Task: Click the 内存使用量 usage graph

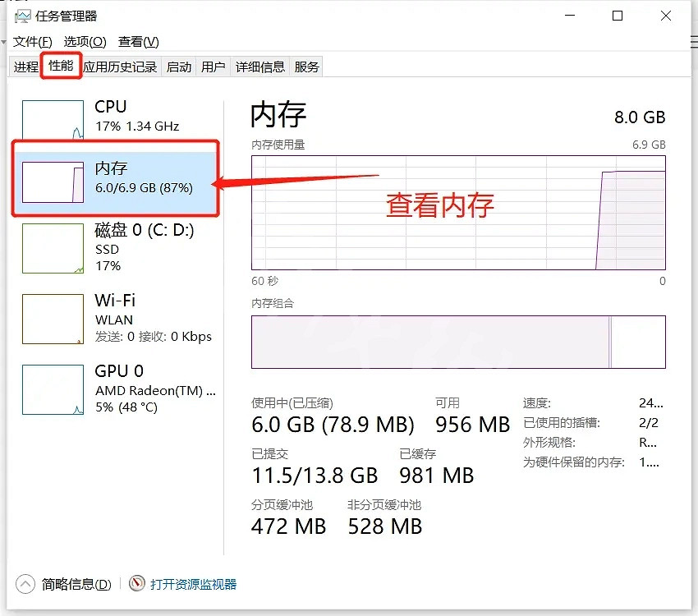Action: coord(458,212)
